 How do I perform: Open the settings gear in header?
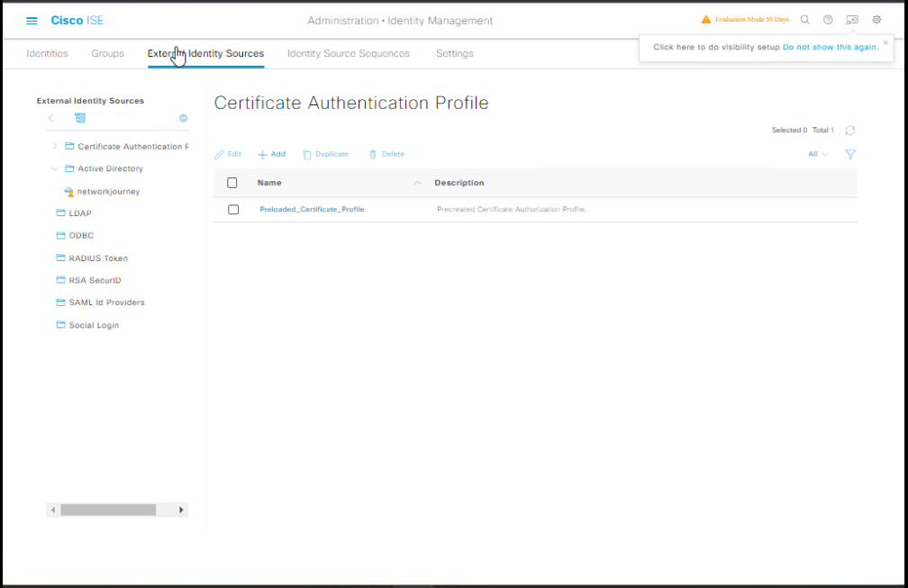pyautogui.click(x=876, y=20)
